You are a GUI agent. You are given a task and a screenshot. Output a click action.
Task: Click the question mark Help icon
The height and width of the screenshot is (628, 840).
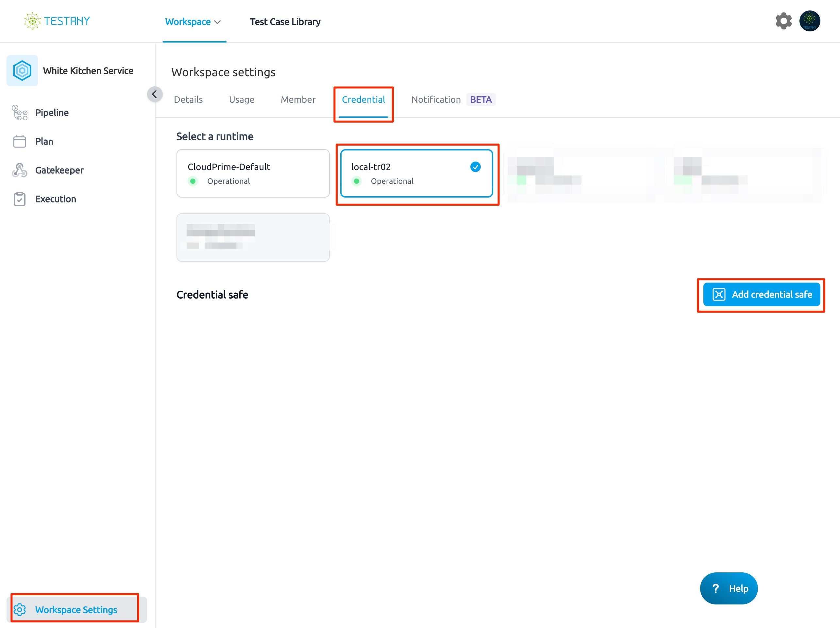tap(715, 588)
